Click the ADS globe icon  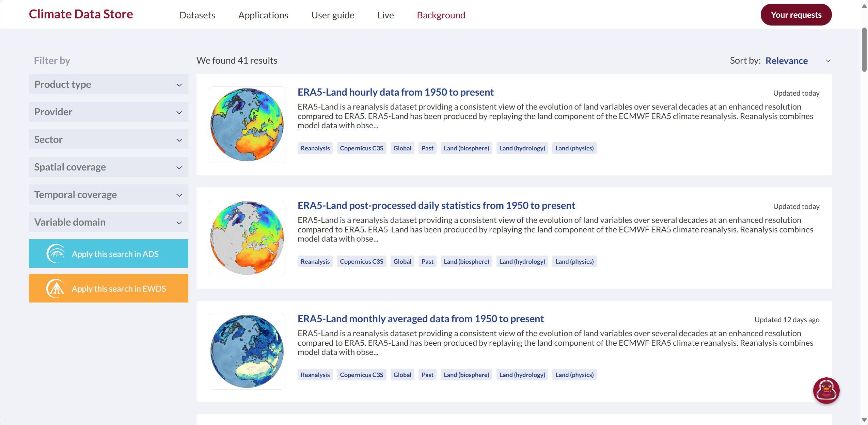[56, 254]
